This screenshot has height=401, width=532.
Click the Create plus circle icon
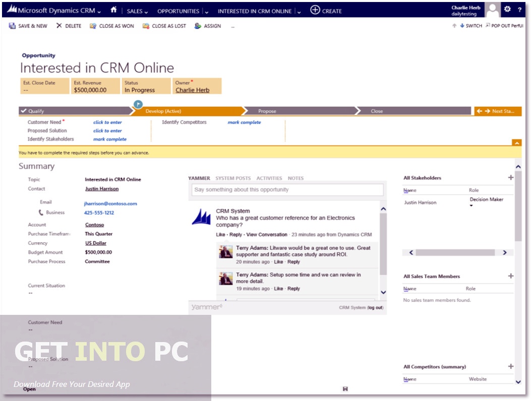click(x=315, y=10)
